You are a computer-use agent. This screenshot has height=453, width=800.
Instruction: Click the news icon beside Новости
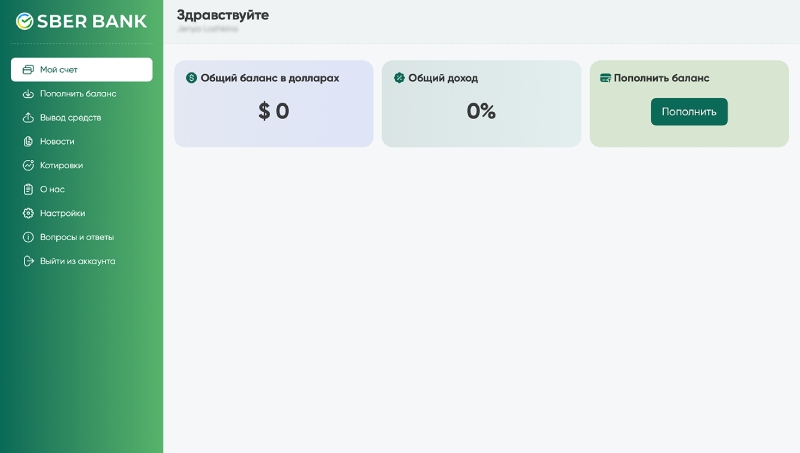click(x=28, y=142)
